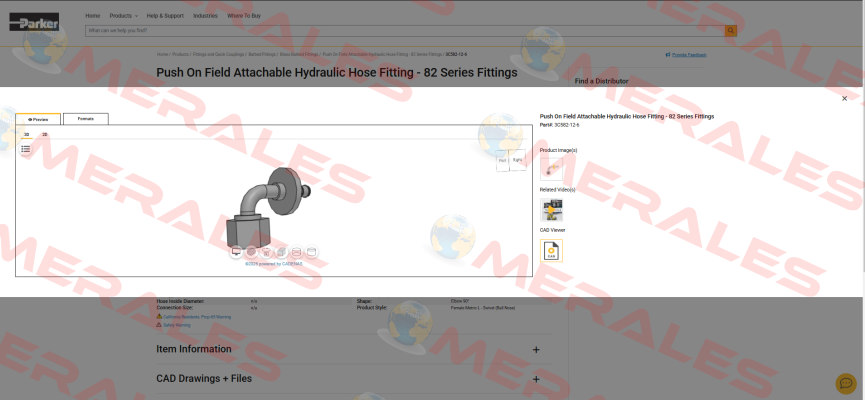Select the 3D view tab
Image resolution: width=865 pixels, height=400 pixels.
tap(26, 135)
